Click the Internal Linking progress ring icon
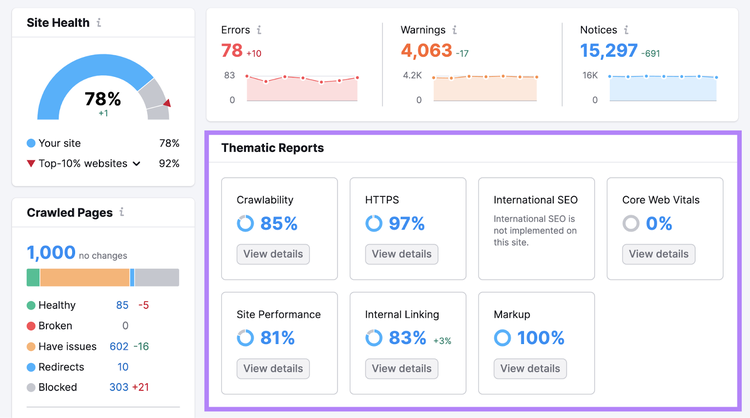The height and width of the screenshot is (418, 750). coord(374,338)
